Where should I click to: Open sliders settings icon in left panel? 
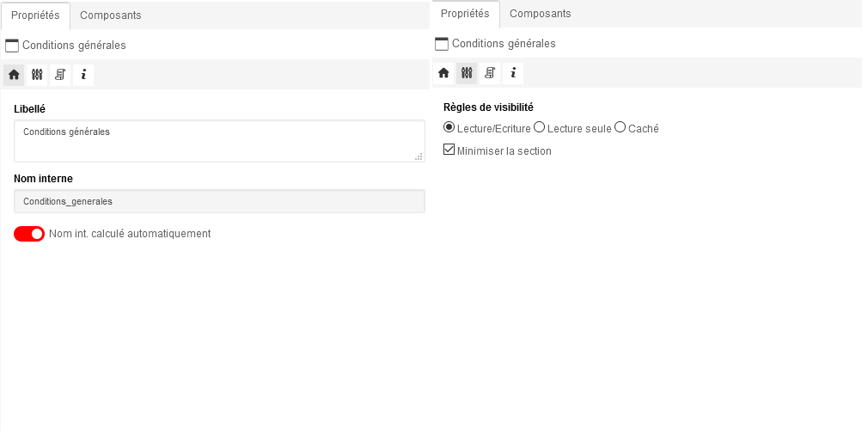[37, 75]
